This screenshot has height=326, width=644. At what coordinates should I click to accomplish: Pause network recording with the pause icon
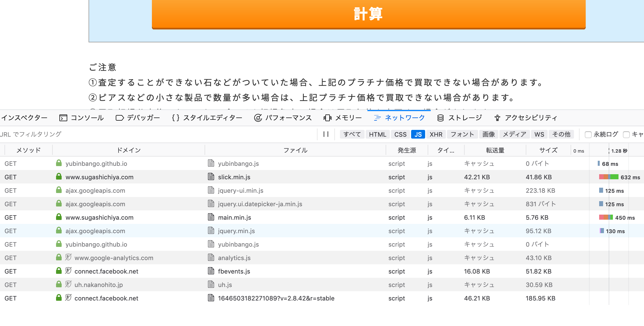(326, 134)
